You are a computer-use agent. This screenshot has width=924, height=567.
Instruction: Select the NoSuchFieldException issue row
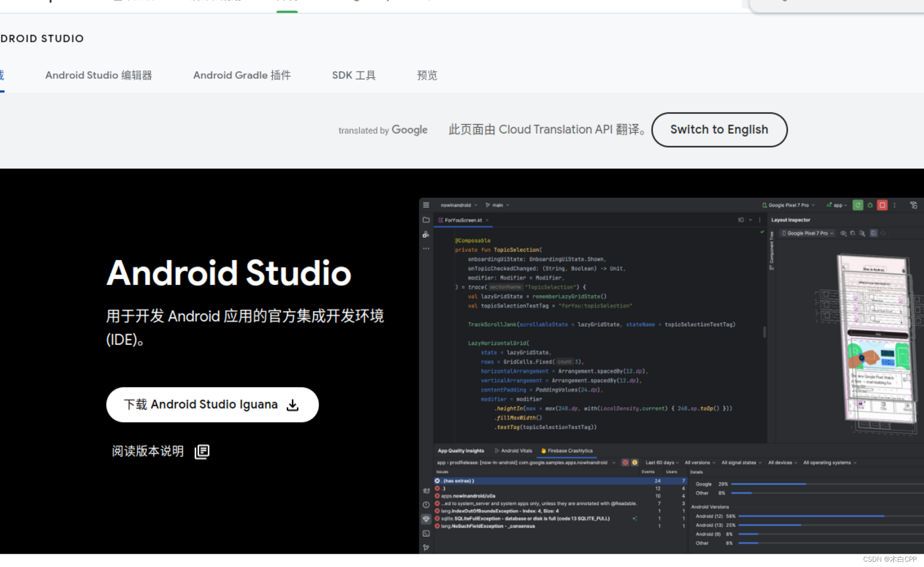click(x=560, y=526)
